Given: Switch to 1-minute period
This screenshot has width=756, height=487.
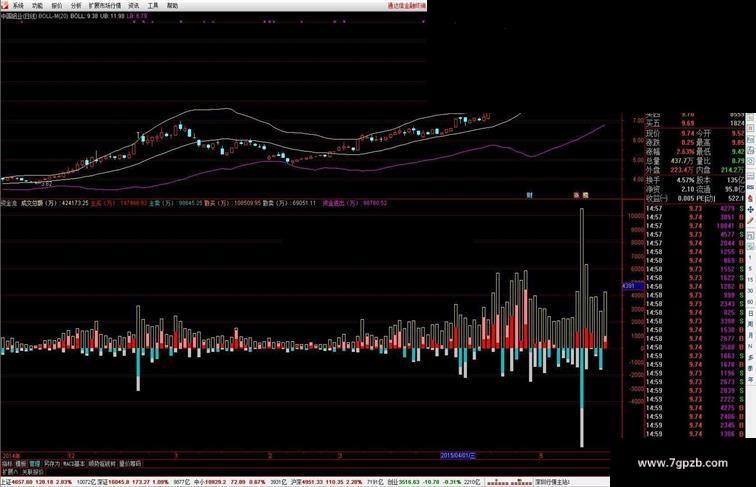Looking at the screenshot, I should 751,258.
